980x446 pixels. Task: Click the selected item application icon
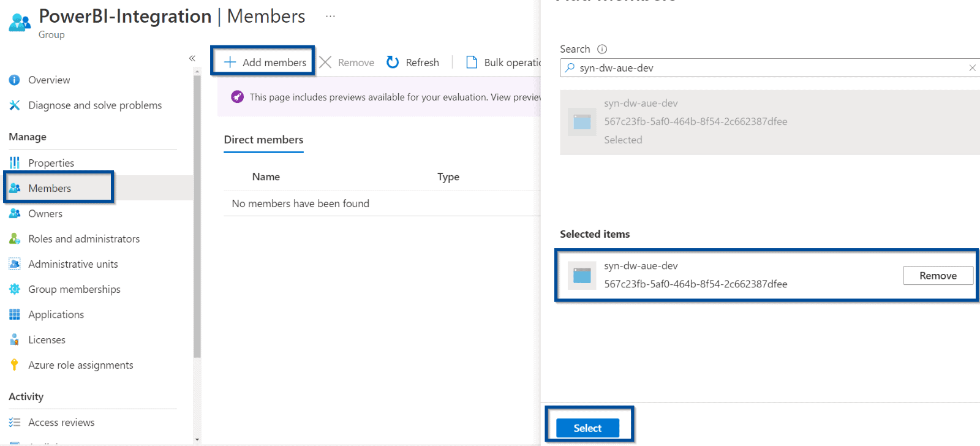(x=582, y=275)
